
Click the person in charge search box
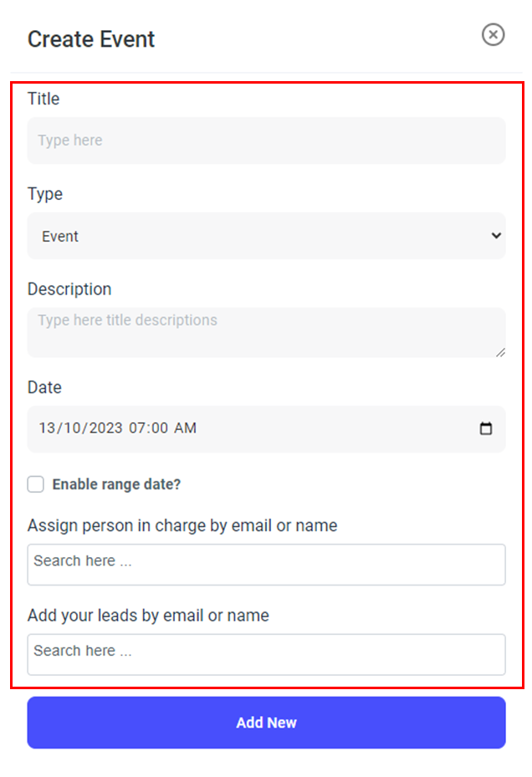pos(266,565)
